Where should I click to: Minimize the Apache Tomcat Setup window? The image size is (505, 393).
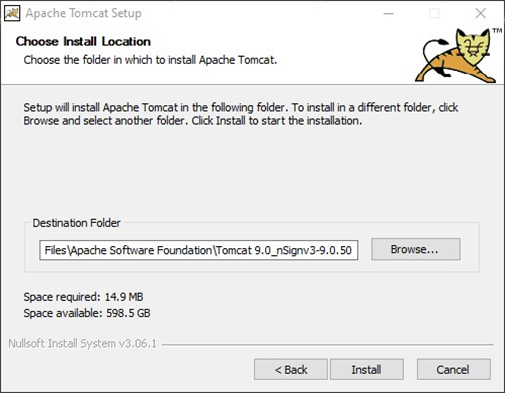coord(388,14)
